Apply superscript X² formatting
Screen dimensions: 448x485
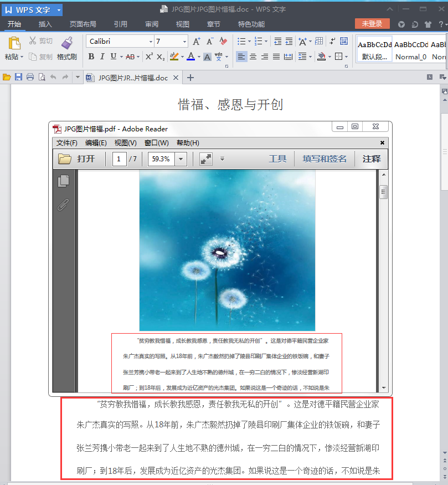click(149, 57)
